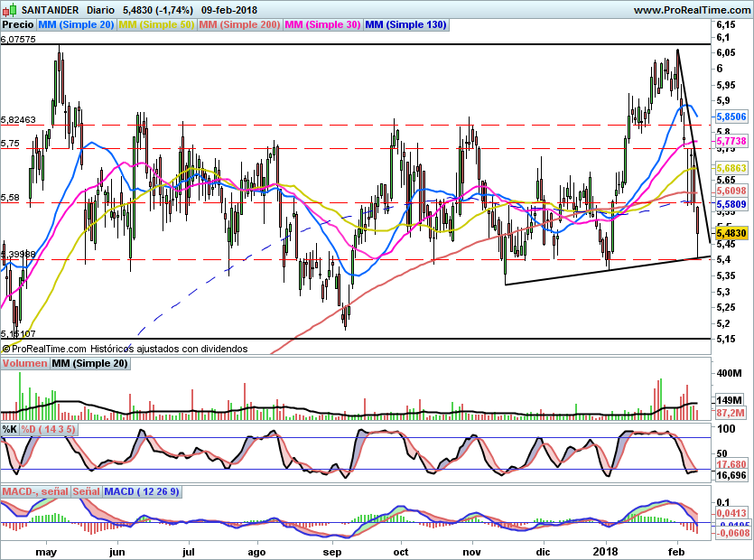Image resolution: width=754 pixels, height=560 pixels.
Task: Click the feb label on time axis
Action: click(676, 552)
